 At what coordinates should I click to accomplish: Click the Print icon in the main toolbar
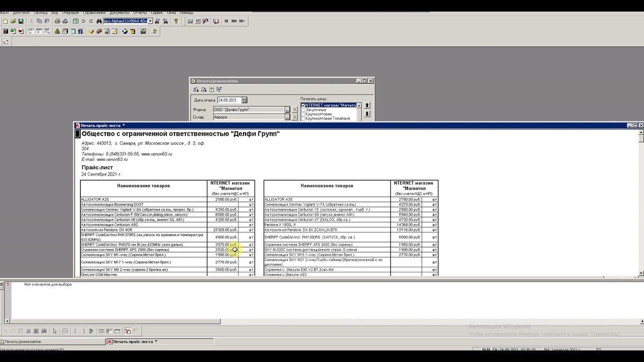click(x=57, y=21)
